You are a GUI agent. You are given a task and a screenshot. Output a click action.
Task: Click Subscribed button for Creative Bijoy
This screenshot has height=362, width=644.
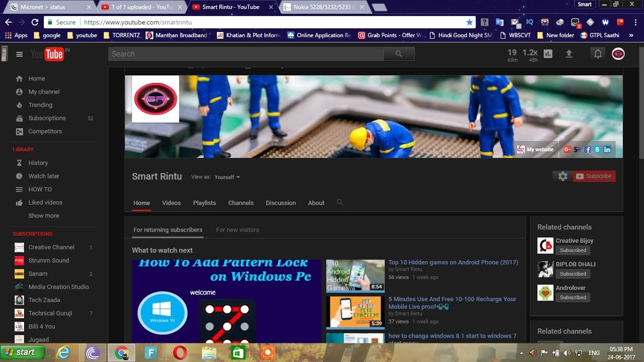(573, 250)
